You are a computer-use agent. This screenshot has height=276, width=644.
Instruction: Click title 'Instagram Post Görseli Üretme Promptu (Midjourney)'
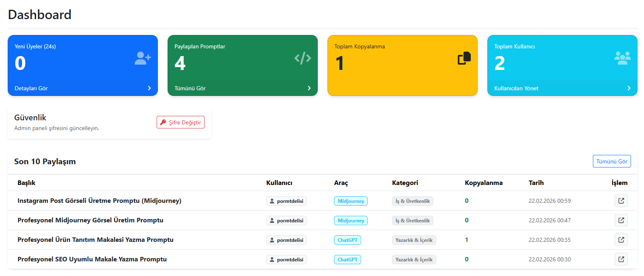(99, 201)
